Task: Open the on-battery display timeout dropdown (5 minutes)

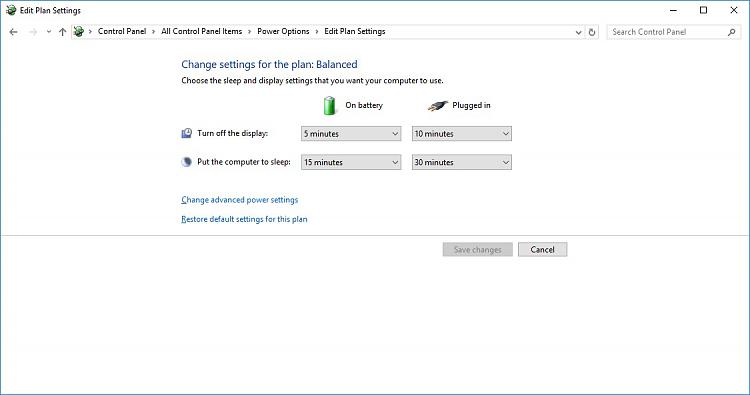Action: pos(351,134)
